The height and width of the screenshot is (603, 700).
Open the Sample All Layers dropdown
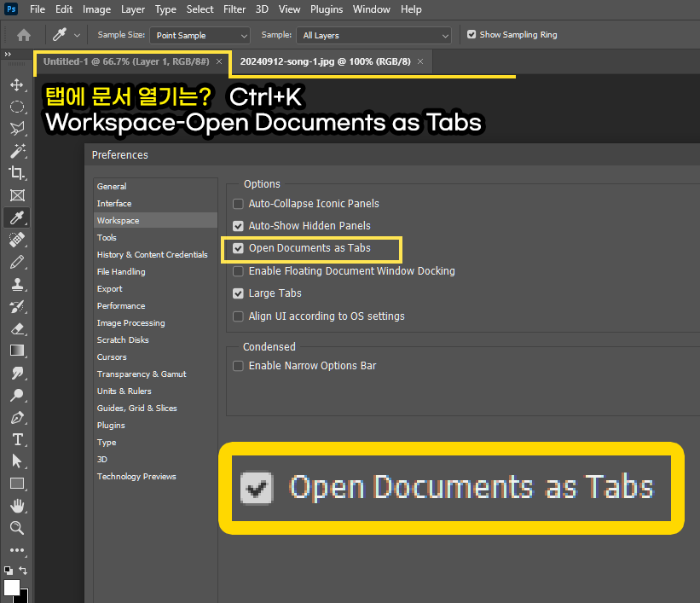point(373,35)
